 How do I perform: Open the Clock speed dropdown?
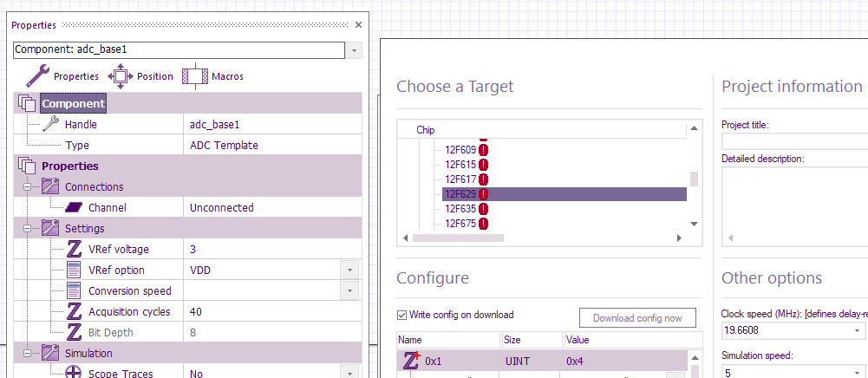pyautogui.click(x=858, y=331)
